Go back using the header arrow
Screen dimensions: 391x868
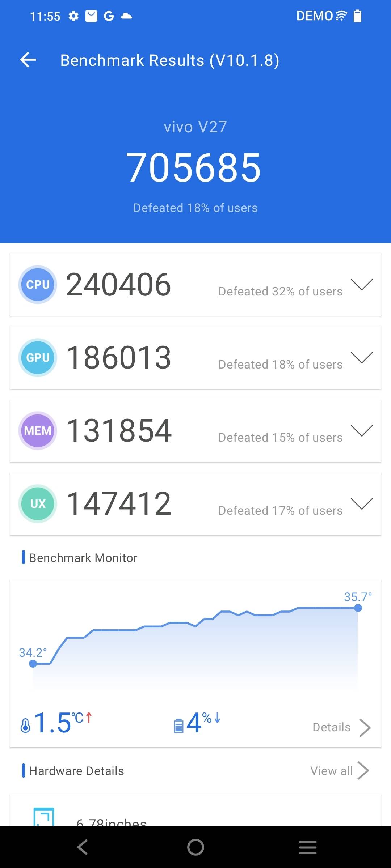pos(28,60)
